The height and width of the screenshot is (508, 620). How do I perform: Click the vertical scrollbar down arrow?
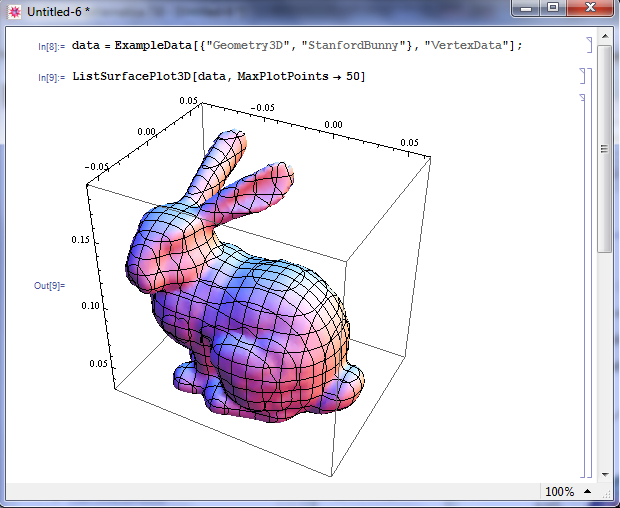605,474
